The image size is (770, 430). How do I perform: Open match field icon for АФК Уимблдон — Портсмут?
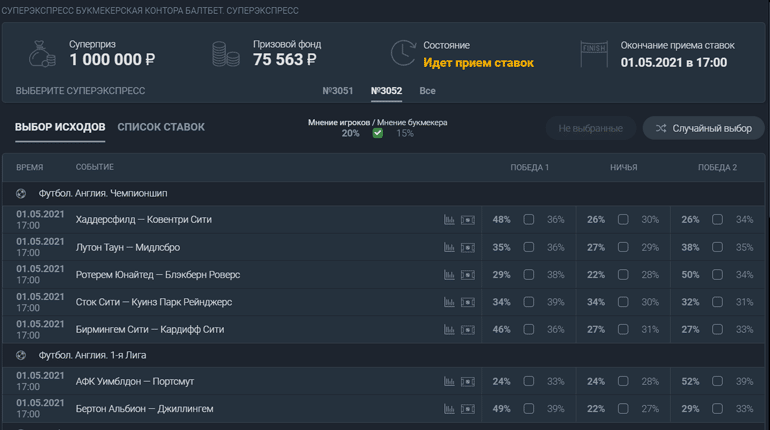467,382
